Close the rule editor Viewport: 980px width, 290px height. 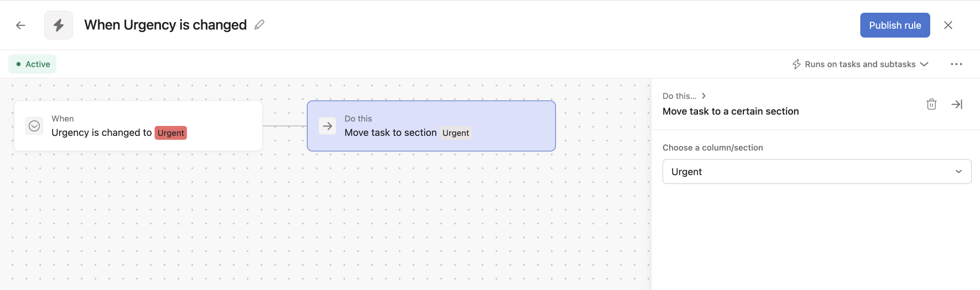click(x=948, y=25)
